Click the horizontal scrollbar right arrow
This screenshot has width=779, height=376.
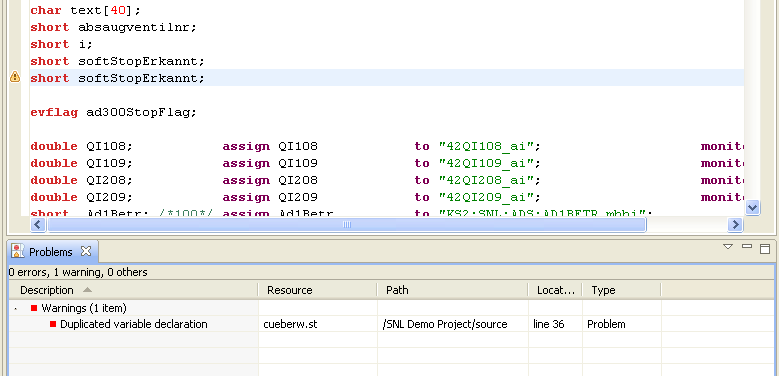tap(735, 225)
